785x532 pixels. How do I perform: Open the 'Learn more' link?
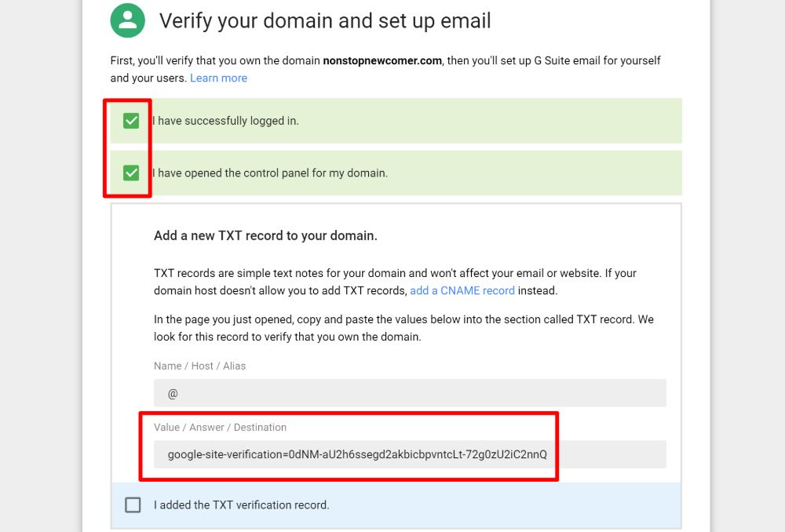(218, 78)
